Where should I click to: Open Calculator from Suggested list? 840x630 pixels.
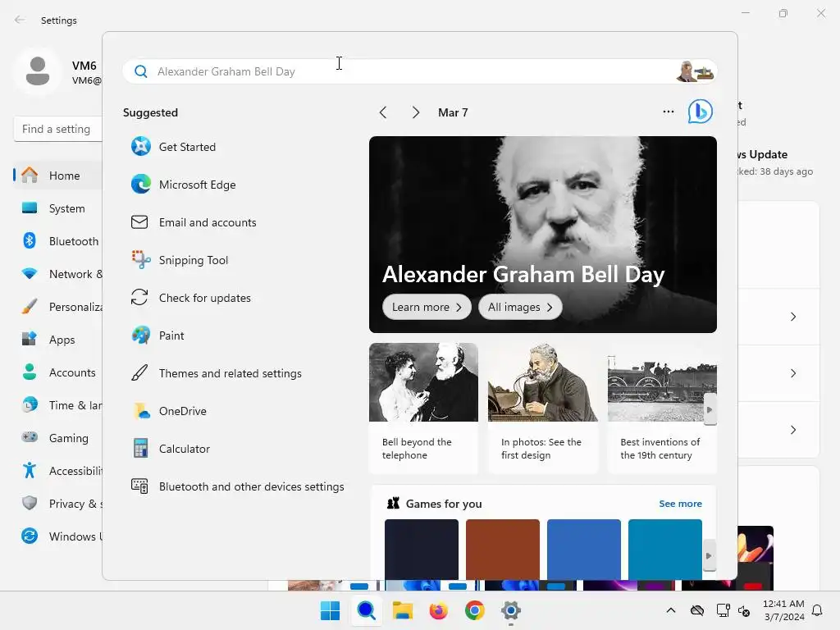pos(171,449)
